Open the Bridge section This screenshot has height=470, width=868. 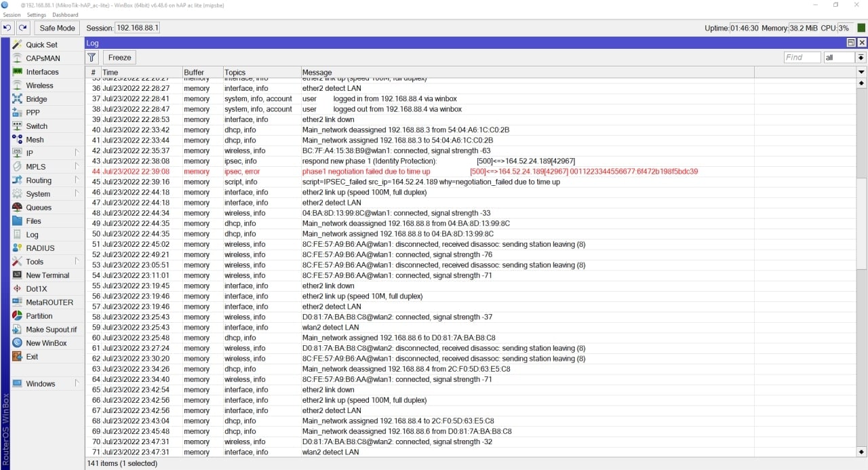[x=36, y=99]
